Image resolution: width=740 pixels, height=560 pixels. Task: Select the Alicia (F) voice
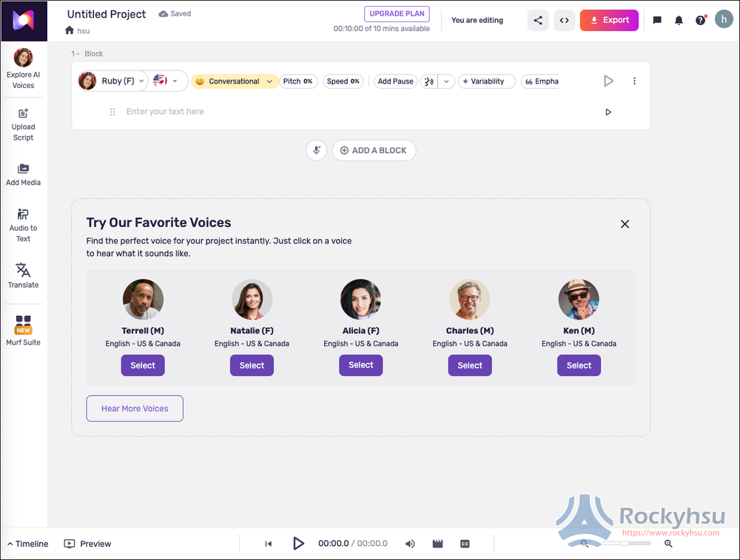360,365
